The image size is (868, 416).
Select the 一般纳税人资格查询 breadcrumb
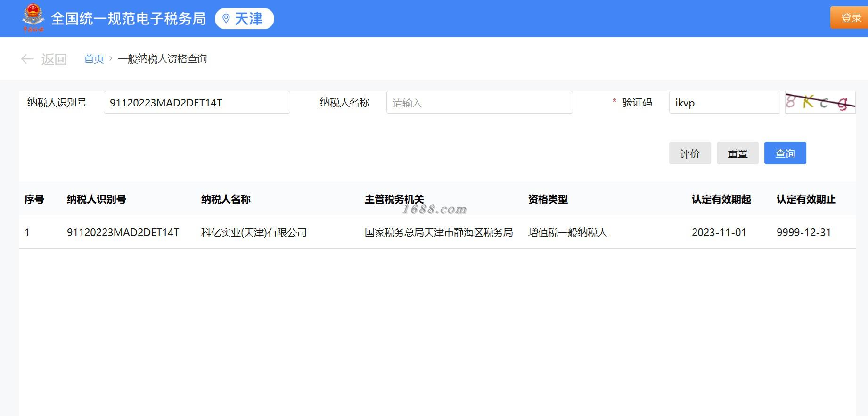coord(162,59)
